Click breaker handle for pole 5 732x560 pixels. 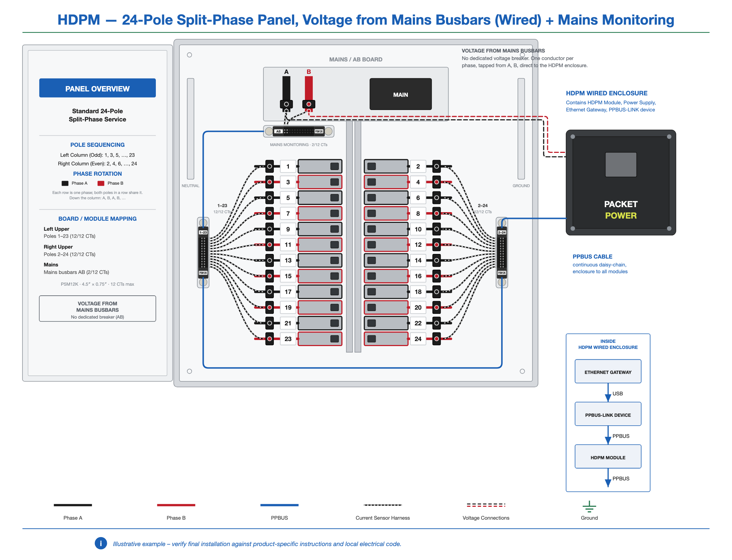click(x=335, y=198)
